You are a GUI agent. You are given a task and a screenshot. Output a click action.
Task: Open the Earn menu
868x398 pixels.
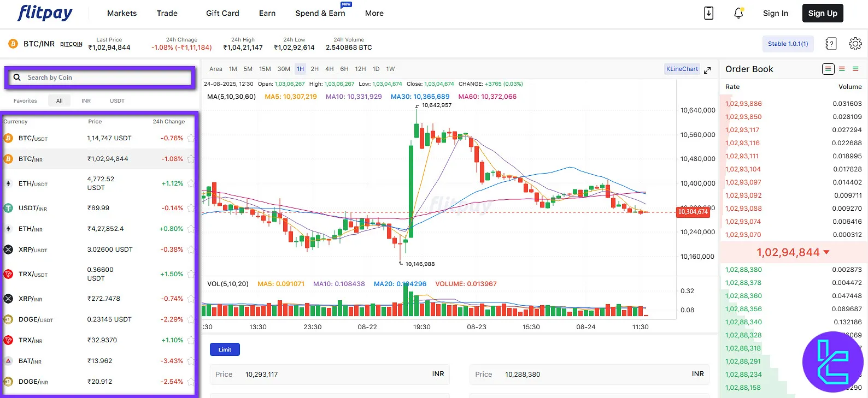coord(267,13)
